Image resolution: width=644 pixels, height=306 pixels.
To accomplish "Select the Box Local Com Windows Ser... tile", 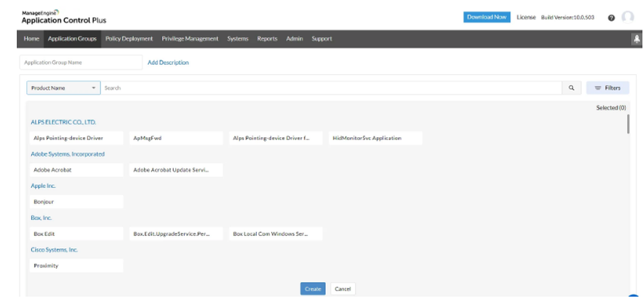I will (x=276, y=234).
